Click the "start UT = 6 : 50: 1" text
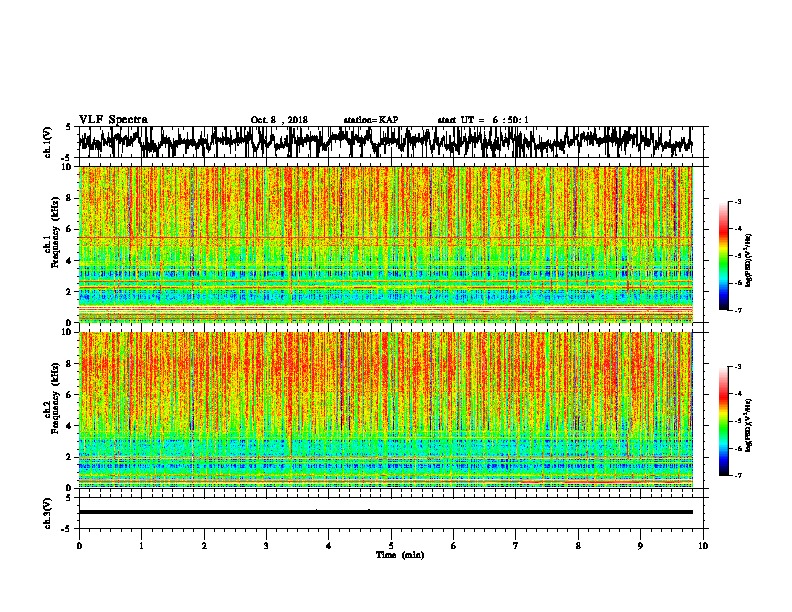 pos(483,120)
